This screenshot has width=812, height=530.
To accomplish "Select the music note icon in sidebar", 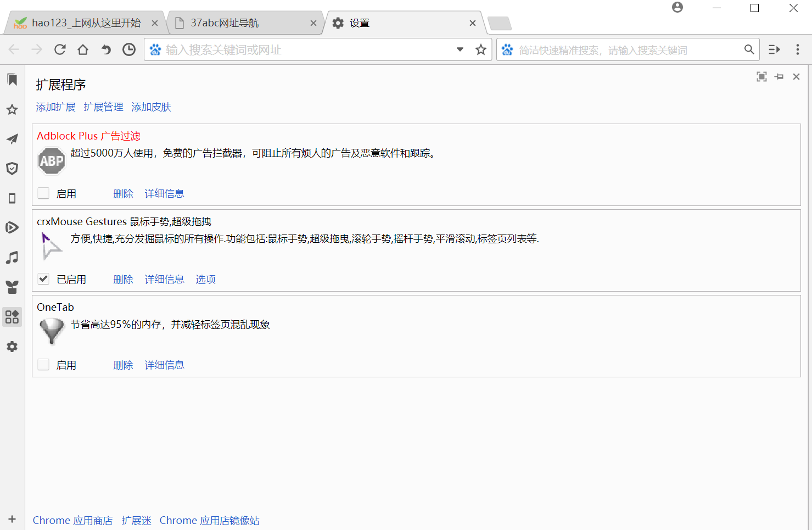I will [x=12, y=257].
